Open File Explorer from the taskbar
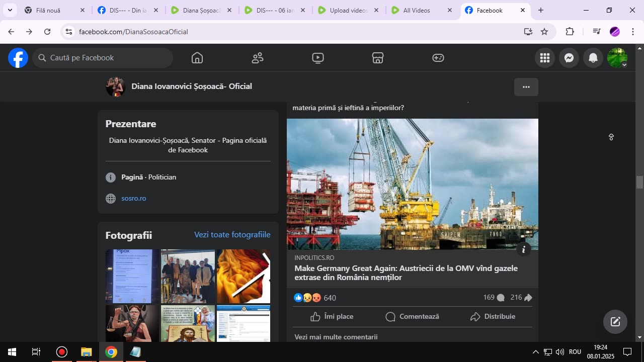Image resolution: width=644 pixels, height=362 pixels. [x=87, y=352]
